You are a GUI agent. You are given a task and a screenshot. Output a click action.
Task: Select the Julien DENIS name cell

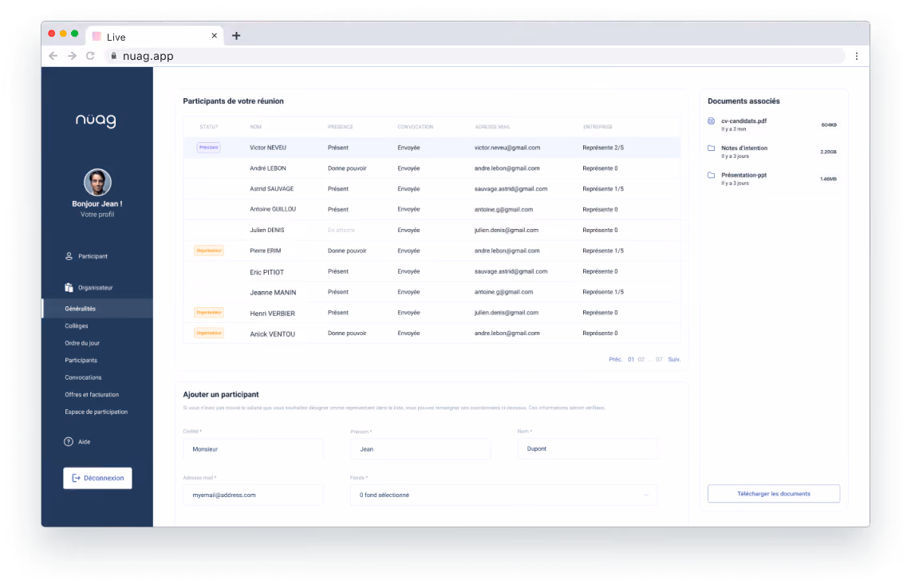[266, 230]
